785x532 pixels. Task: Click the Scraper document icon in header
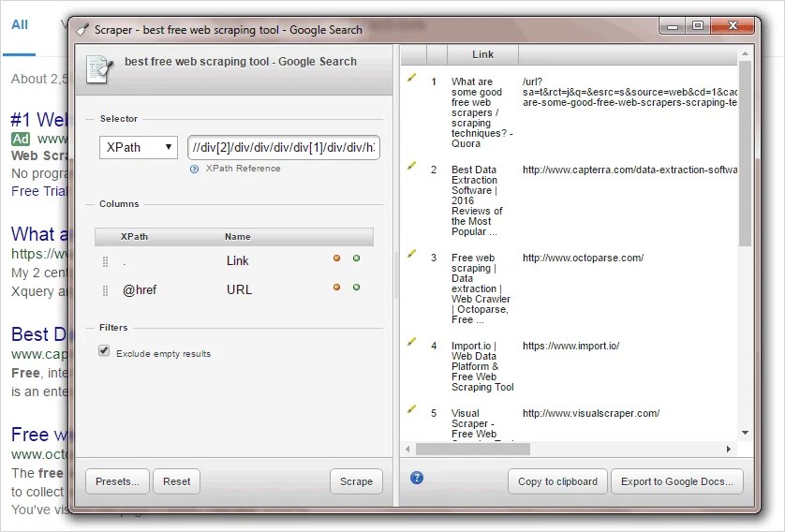pyautogui.click(x=99, y=68)
